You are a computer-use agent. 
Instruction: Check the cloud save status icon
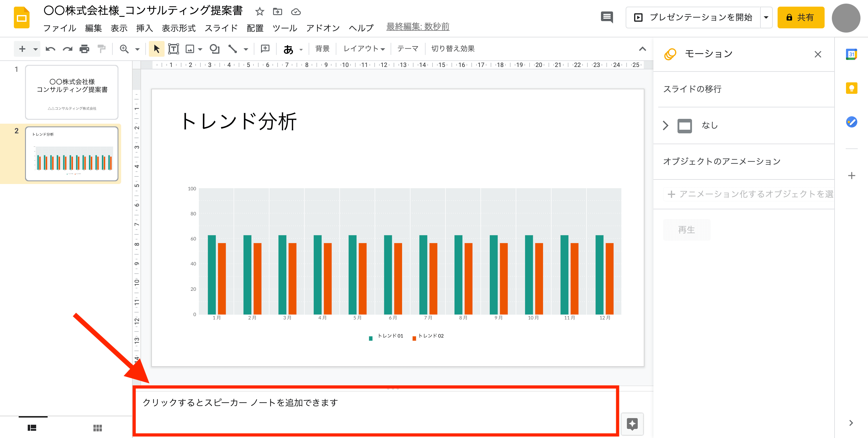(x=296, y=12)
